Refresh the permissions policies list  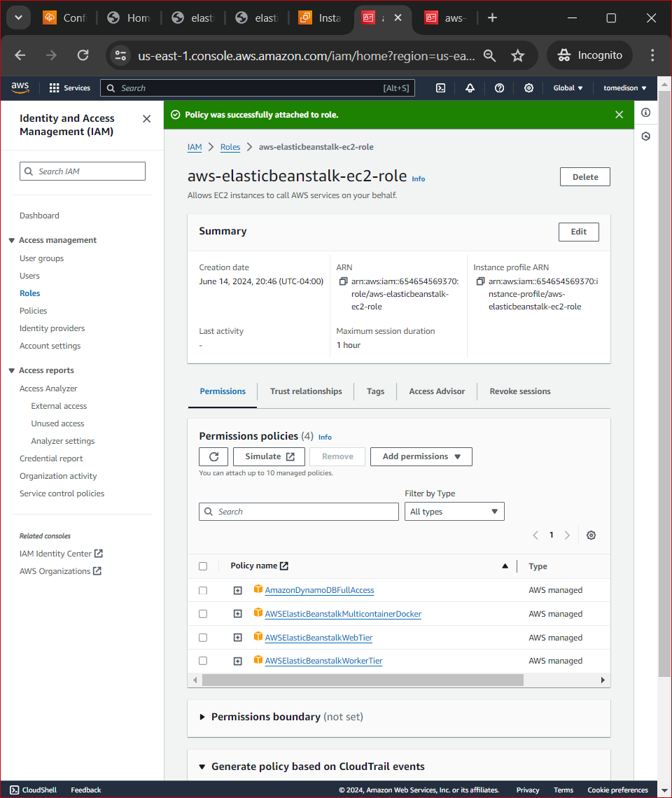[213, 456]
